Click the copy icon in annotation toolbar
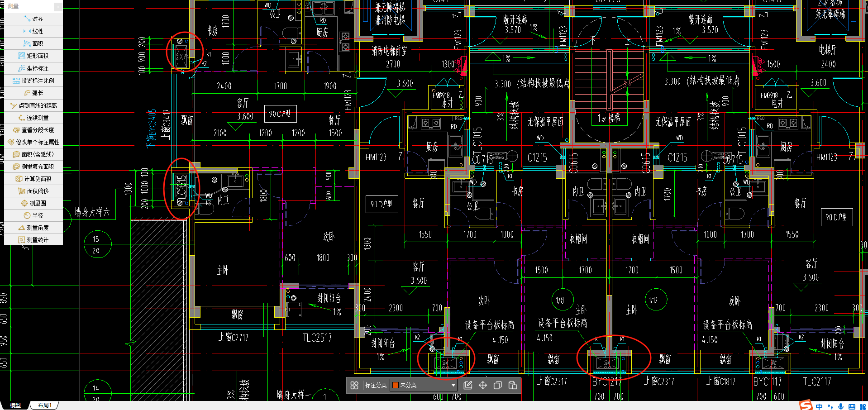This screenshot has width=868, height=410. click(x=498, y=385)
